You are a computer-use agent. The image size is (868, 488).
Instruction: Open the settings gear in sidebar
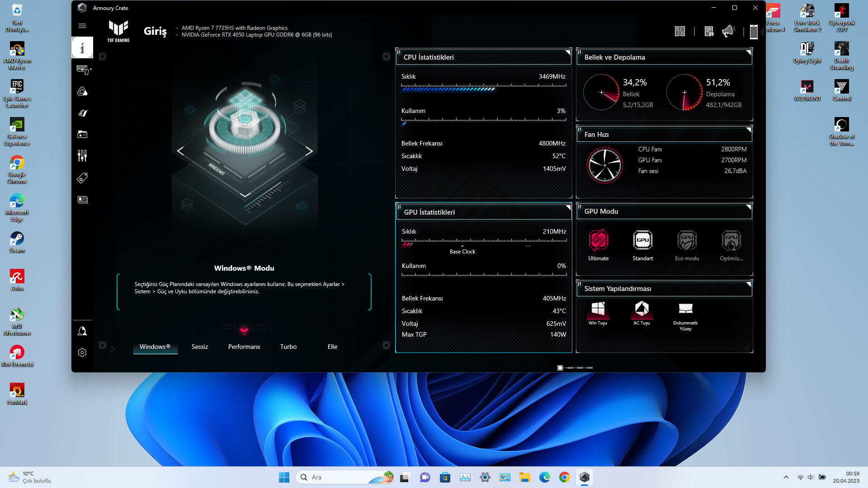(82, 352)
